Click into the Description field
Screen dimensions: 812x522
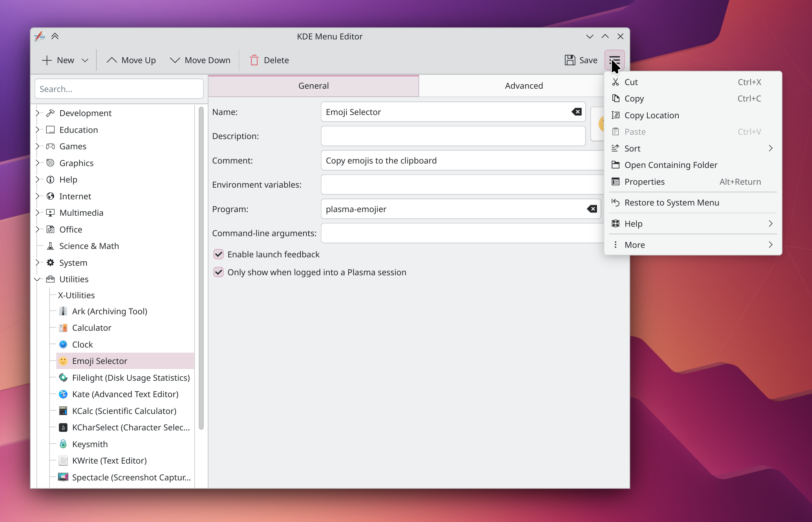[x=453, y=136]
